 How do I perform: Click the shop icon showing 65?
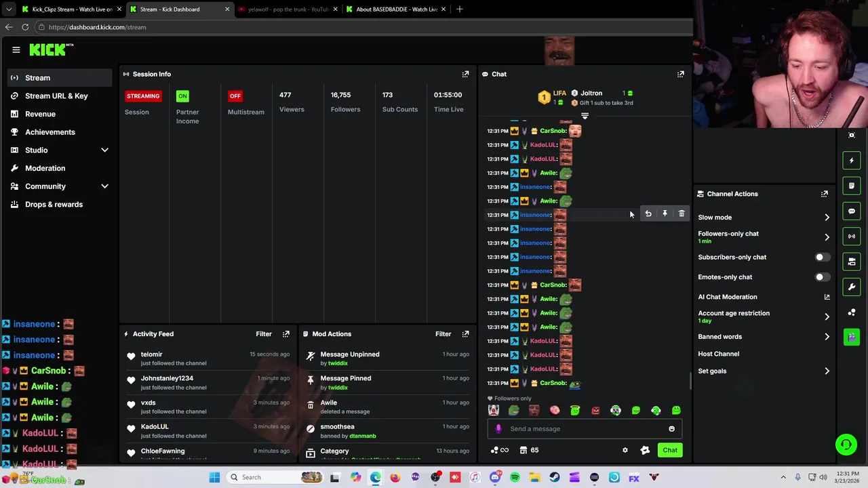(x=529, y=450)
